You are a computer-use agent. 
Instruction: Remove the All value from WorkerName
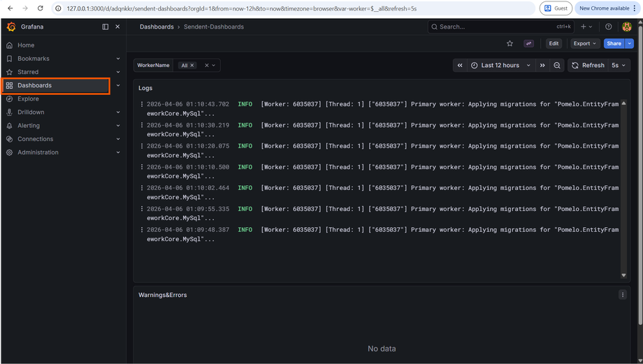click(x=192, y=65)
